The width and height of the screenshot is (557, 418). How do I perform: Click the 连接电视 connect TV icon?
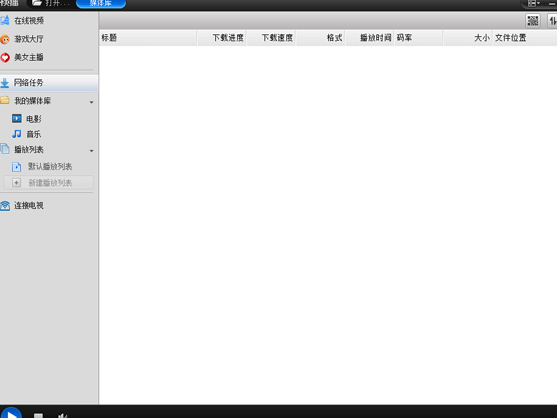tap(5, 205)
